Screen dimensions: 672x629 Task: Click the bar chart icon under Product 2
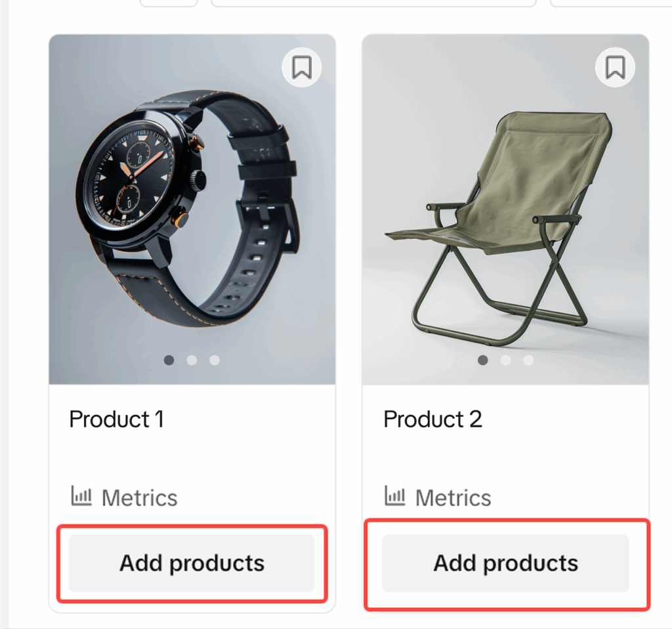coord(394,496)
